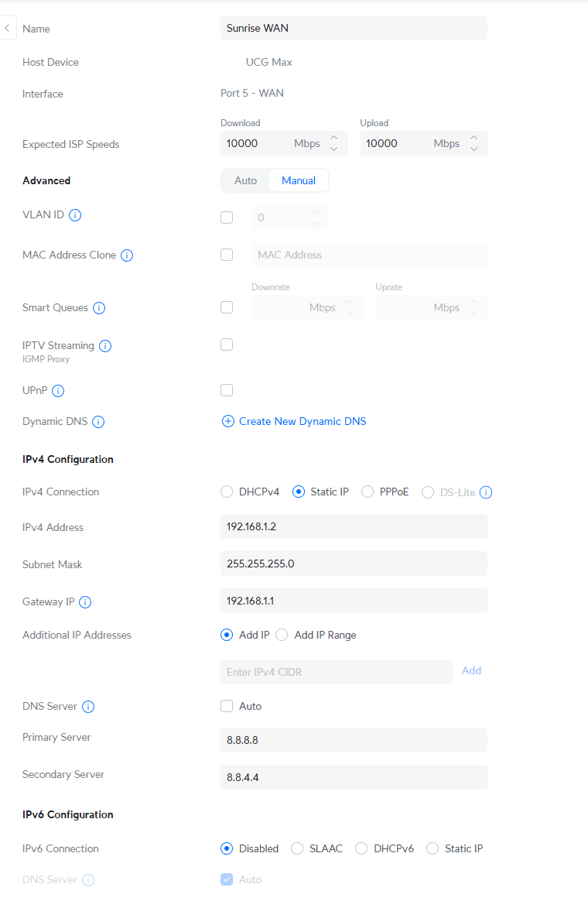Increase the Download speed with the up arrow

click(334, 138)
